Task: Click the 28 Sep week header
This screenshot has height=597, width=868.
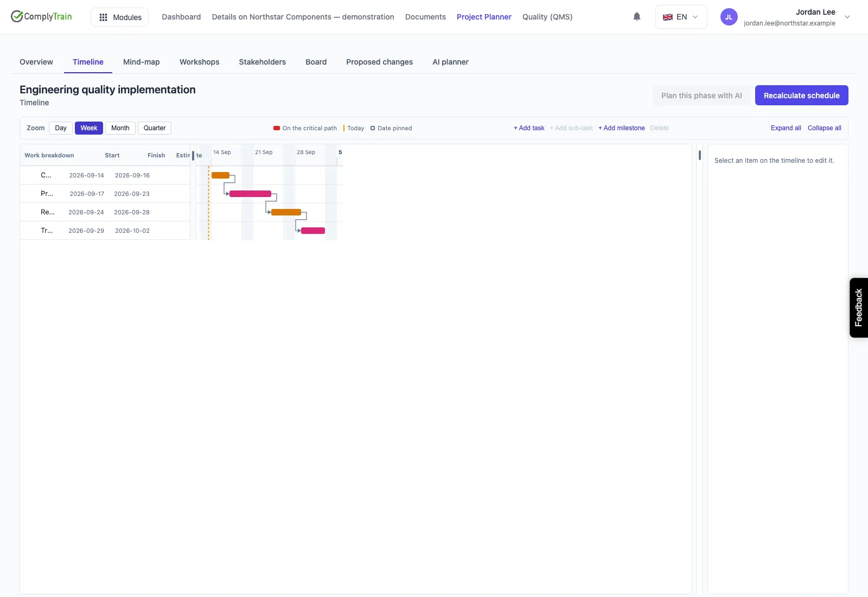Action: 306,153
